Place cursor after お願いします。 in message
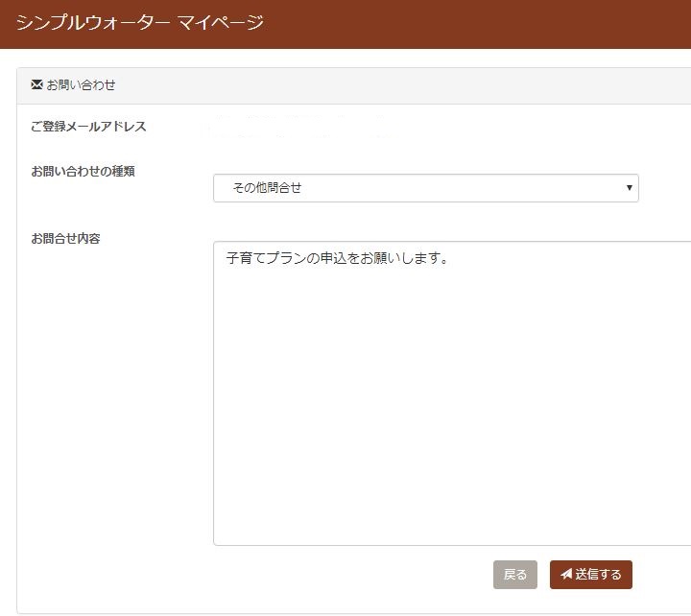The height and width of the screenshot is (616, 691). tap(449, 258)
